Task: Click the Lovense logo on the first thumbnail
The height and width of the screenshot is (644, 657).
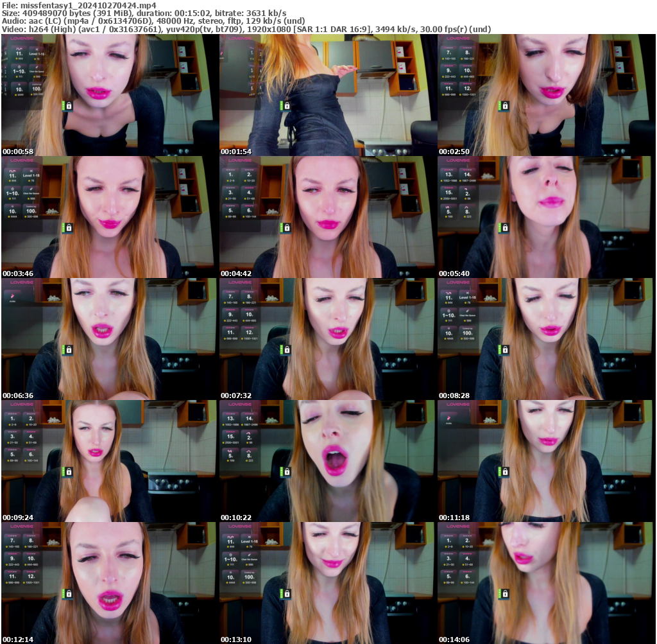Action: [x=22, y=39]
